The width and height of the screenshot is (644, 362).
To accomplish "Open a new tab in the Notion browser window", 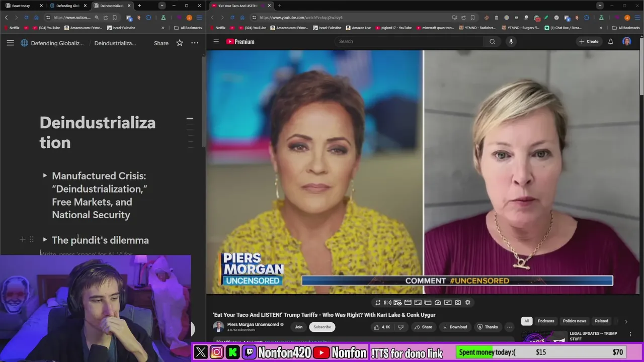I will (139, 6).
